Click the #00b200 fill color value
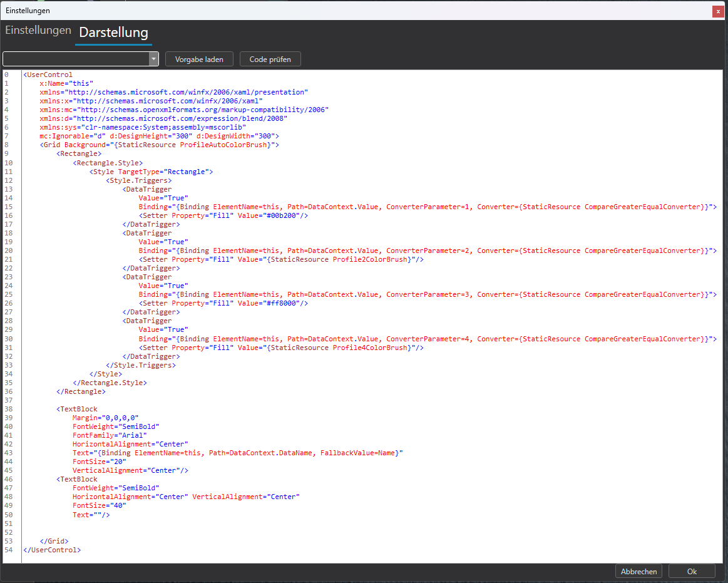 click(282, 215)
